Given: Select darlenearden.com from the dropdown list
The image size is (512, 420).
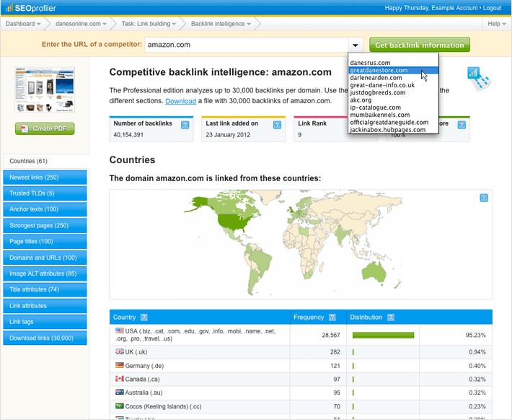Looking at the screenshot, I should [393, 78].
